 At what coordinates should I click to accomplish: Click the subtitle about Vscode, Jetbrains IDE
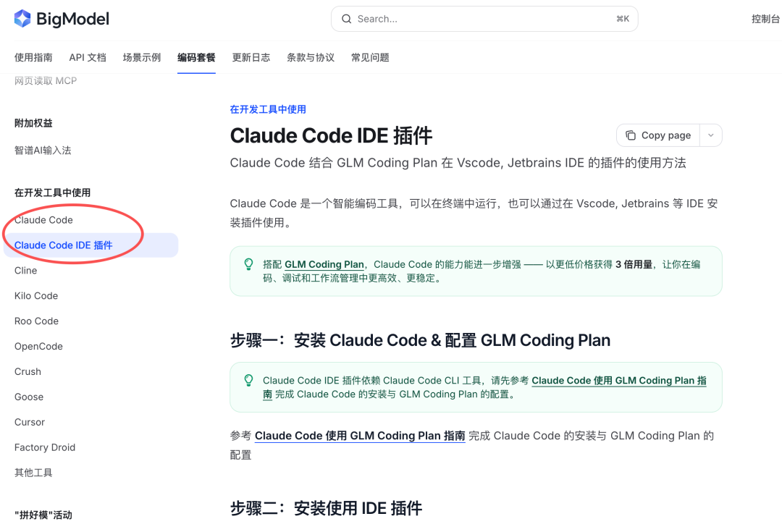point(458,163)
